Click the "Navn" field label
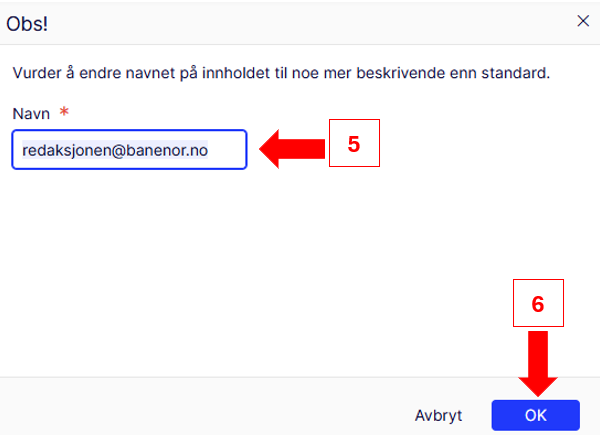Viewport: 600px width, 435px height. coord(30,115)
